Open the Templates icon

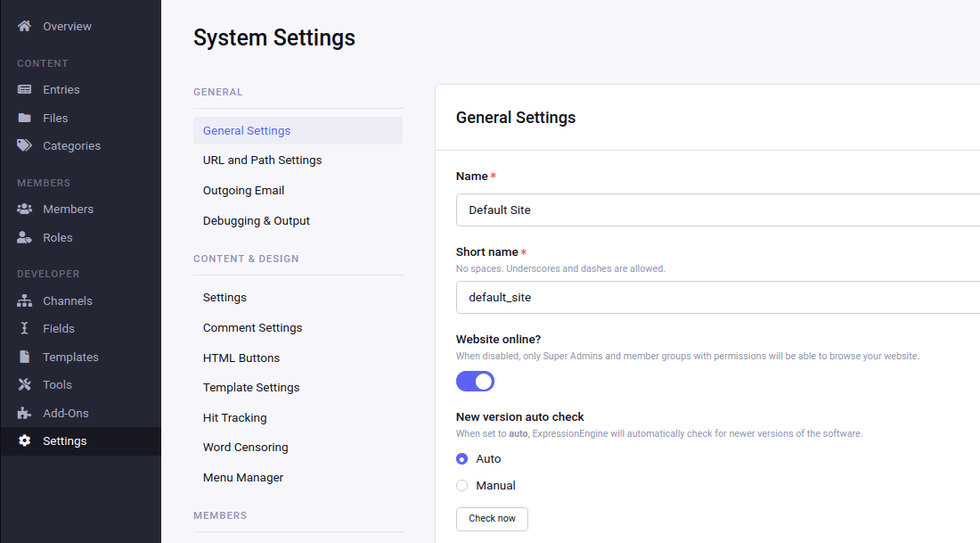click(24, 357)
